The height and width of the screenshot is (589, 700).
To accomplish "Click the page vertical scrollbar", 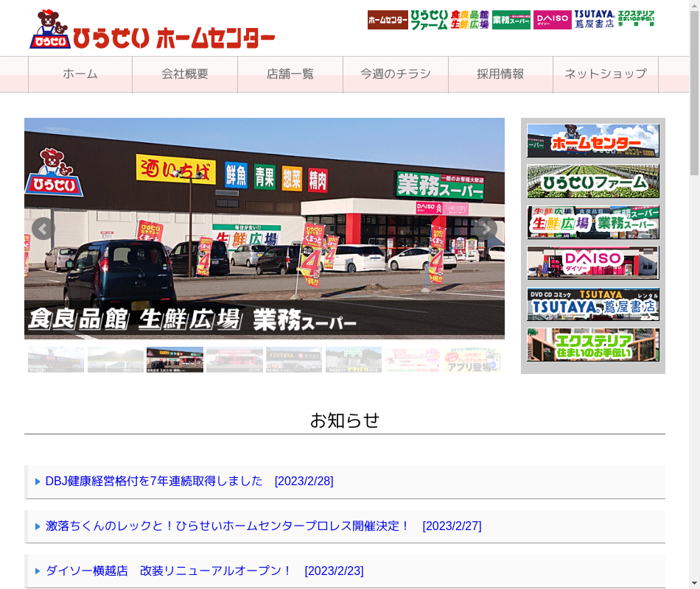I will point(694,294).
